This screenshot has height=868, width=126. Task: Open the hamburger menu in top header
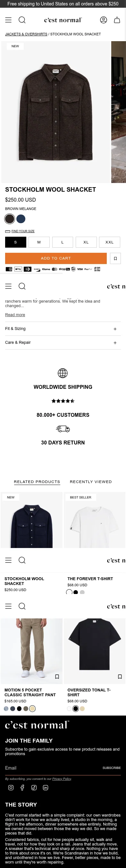[8, 20]
